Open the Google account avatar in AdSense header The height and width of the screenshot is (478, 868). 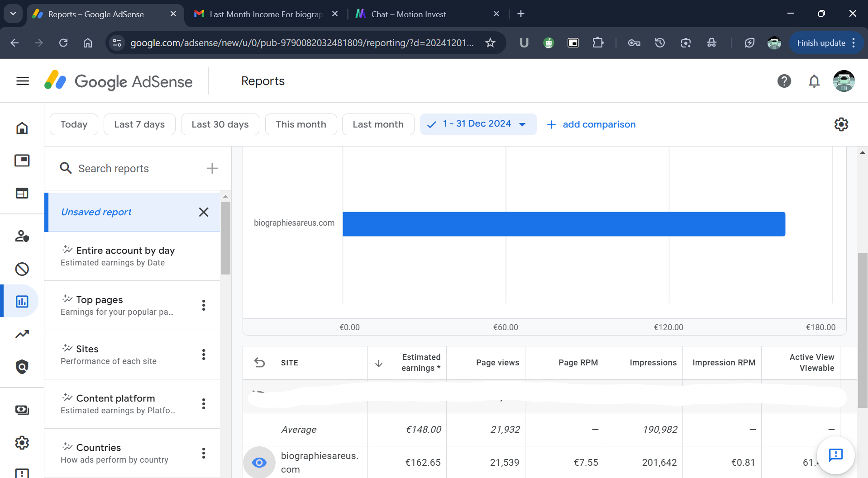coord(844,81)
